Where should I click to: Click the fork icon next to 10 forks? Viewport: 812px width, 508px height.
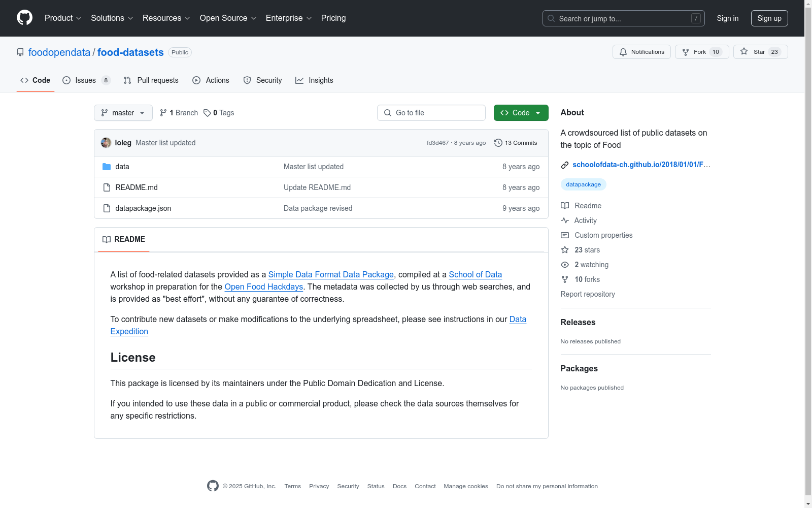pos(565,279)
